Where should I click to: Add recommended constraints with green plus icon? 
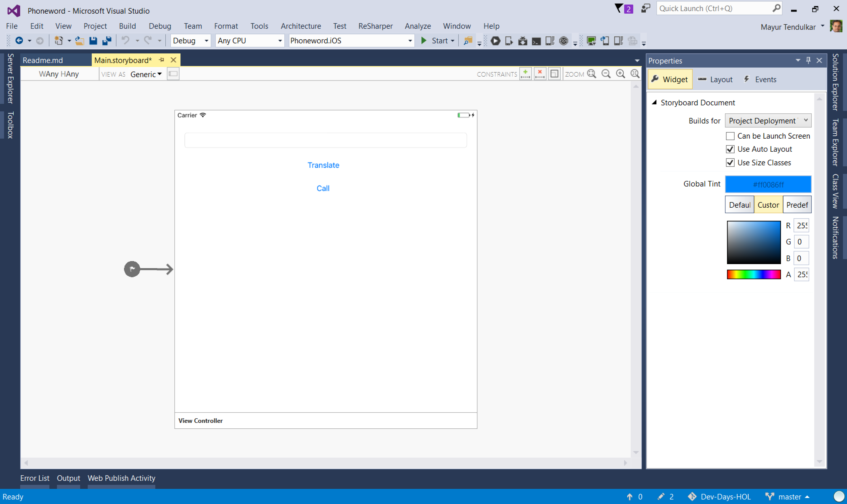pyautogui.click(x=525, y=74)
